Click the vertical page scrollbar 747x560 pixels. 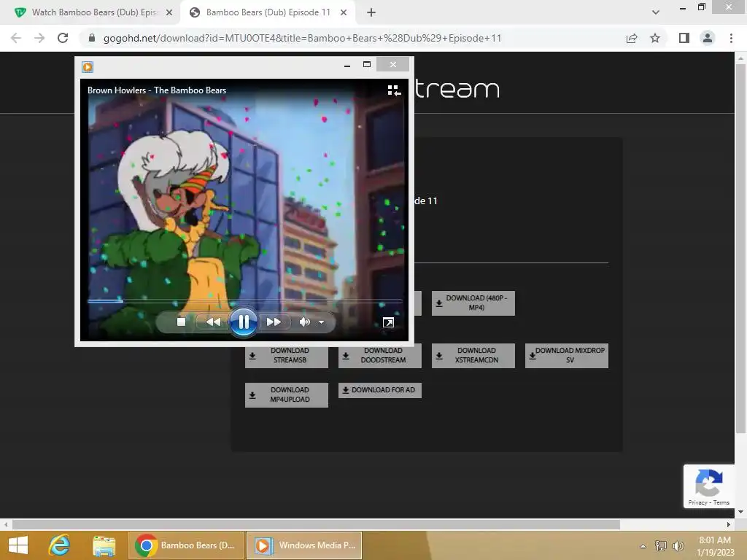[x=740, y=248]
